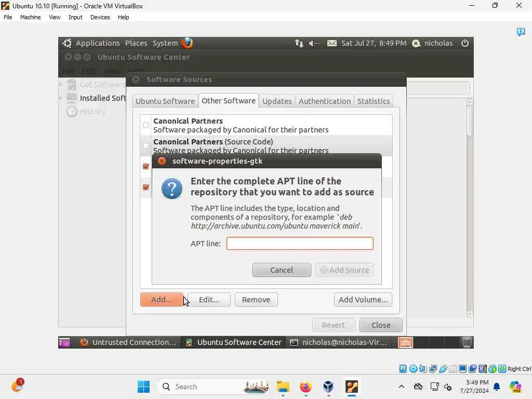The image size is (532, 399).
Task: Switch to the Ubuntu Software tab
Action: click(165, 101)
